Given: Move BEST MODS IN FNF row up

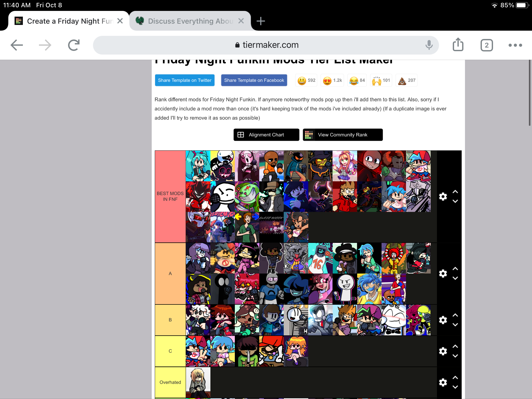Looking at the screenshot, I should [x=455, y=192].
